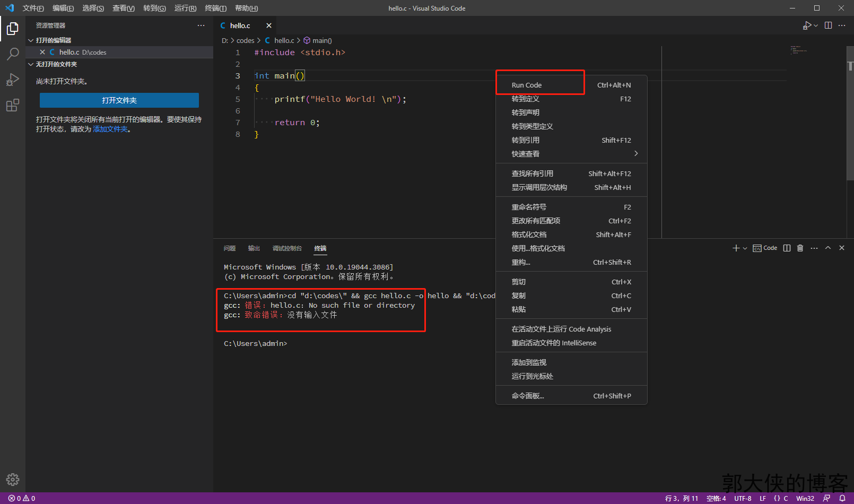Choose 重命名符号 in context menu
Image resolution: width=854 pixels, height=504 pixels.
click(571, 207)
